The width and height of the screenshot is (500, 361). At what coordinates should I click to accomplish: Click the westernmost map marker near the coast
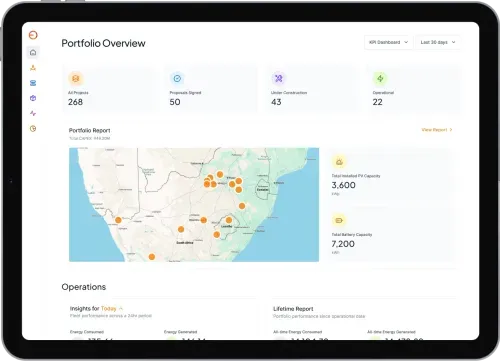click(x=118, y=220)
